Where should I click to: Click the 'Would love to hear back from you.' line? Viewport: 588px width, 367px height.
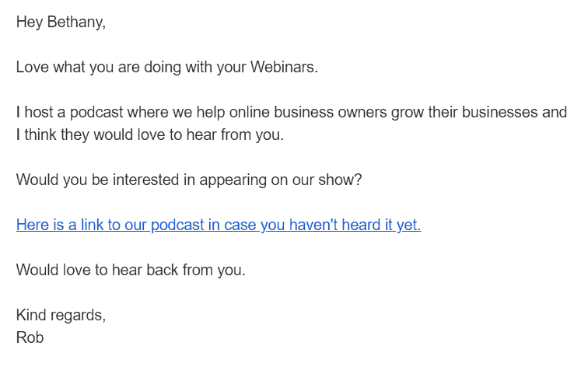click(131, 270)
